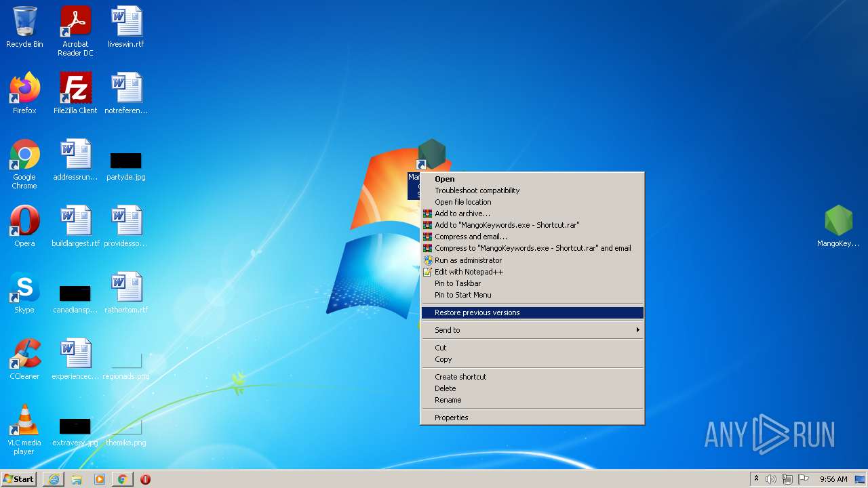Select providesso... document icon
The height and width of the screenshot is (488, 868).
click(126, 226)
